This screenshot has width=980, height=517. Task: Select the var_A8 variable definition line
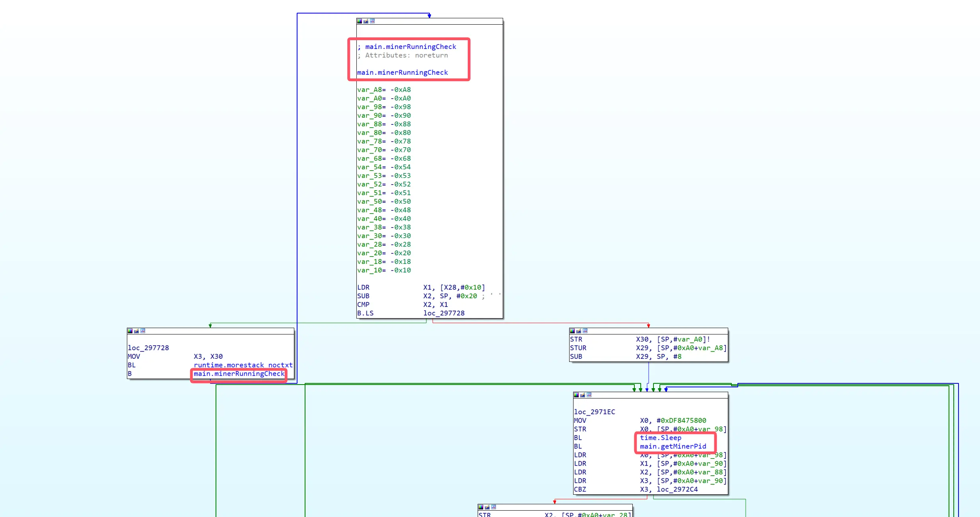tap(384, 90)
